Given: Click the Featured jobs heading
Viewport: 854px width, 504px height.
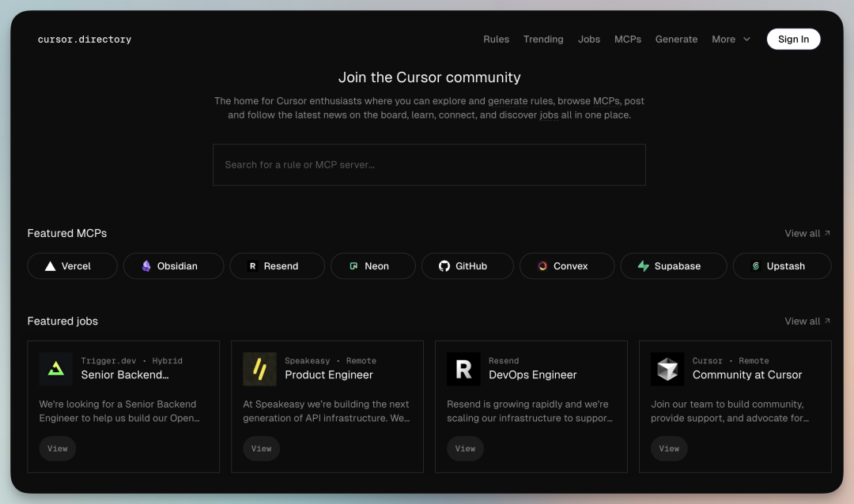Looking at the screenshot, I should [x=62, y=322].
